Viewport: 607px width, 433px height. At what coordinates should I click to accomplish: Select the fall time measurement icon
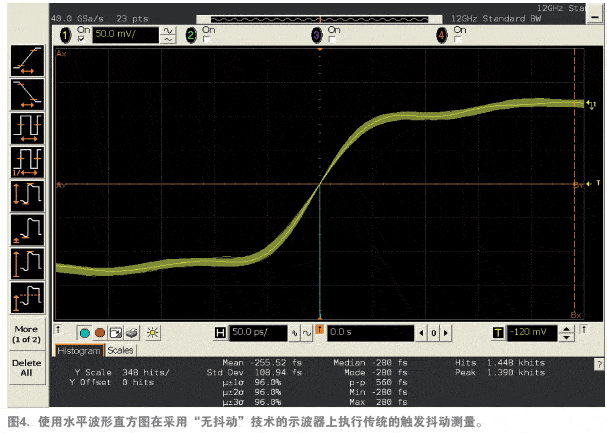[x=26, y=97]
